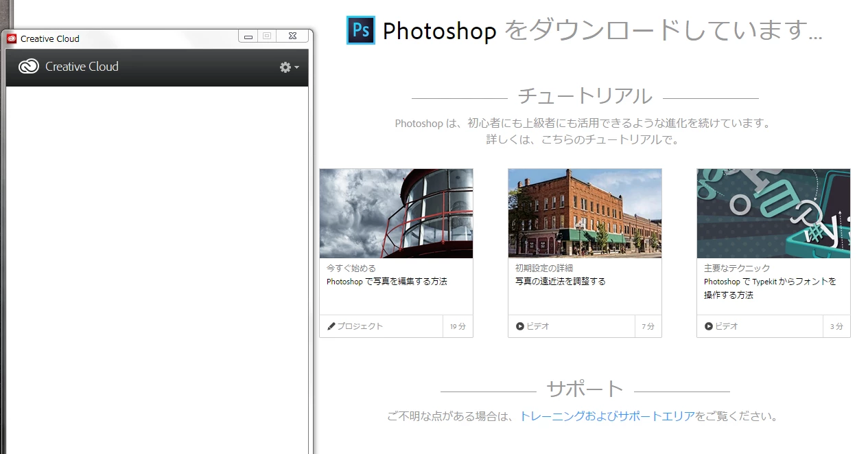Open the '写真の遠近法を調整する' tutorial link
This screenshot has height=454, width=868.
[x=561, y=282]
